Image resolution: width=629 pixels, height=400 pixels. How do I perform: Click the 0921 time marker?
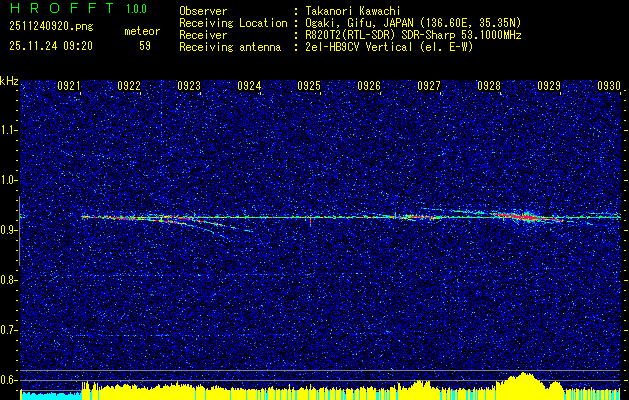pyautogui.click(x=69, y=85)
